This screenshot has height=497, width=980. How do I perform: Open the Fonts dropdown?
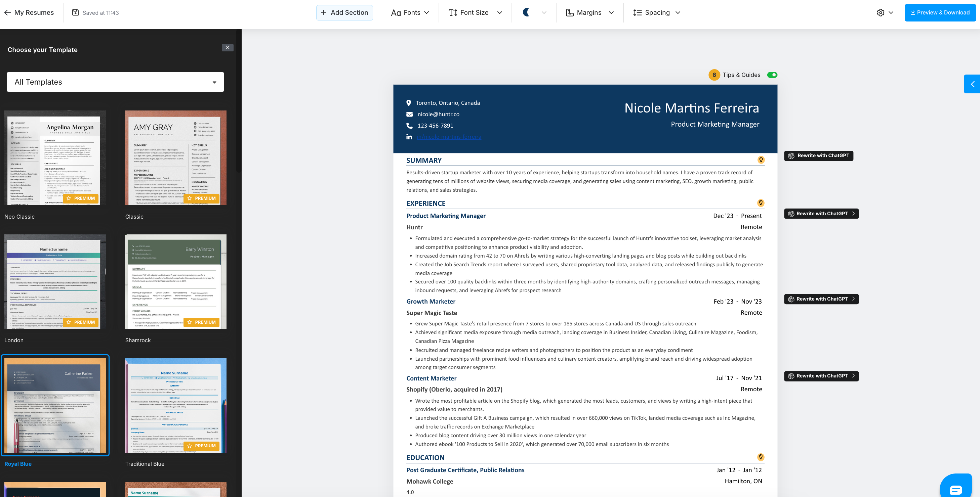click(410, 12)
